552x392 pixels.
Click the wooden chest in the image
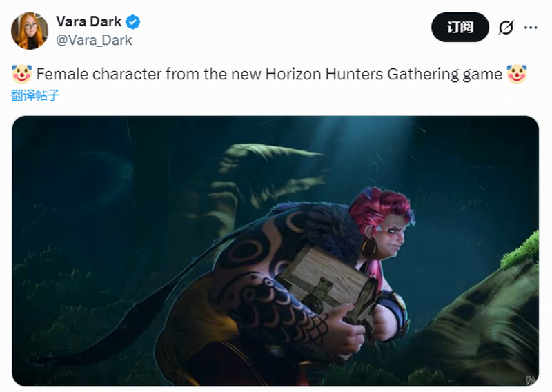[x=326, y=282]
